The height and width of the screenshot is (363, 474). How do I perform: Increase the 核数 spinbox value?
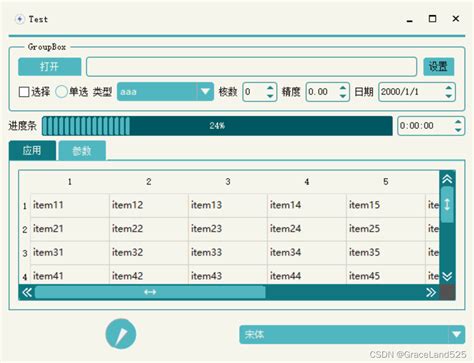tap(270, 88)
